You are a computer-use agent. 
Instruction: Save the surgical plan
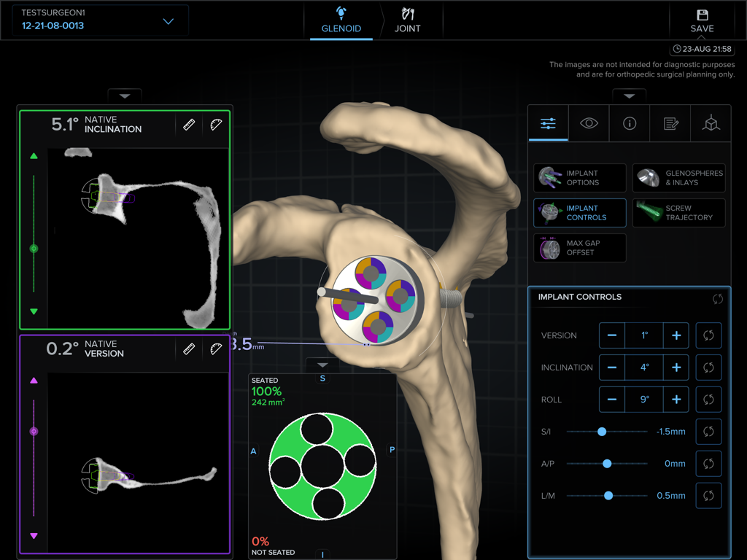tap(702, 20)
